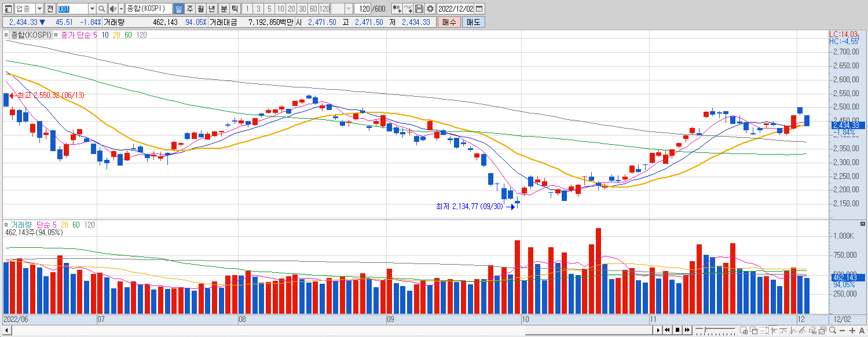Screen dimensions: 868x337
Task: Click the 2022/12/02 date field
Action: 455,9
